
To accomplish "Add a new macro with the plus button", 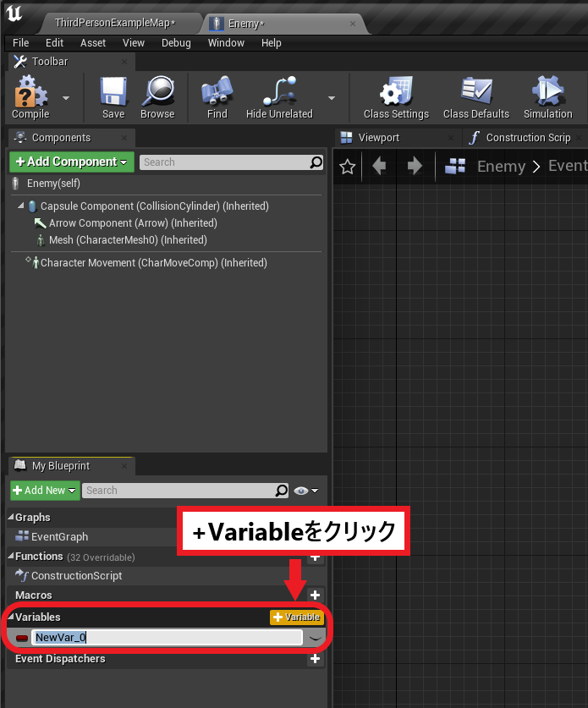I will click(316, 595).
